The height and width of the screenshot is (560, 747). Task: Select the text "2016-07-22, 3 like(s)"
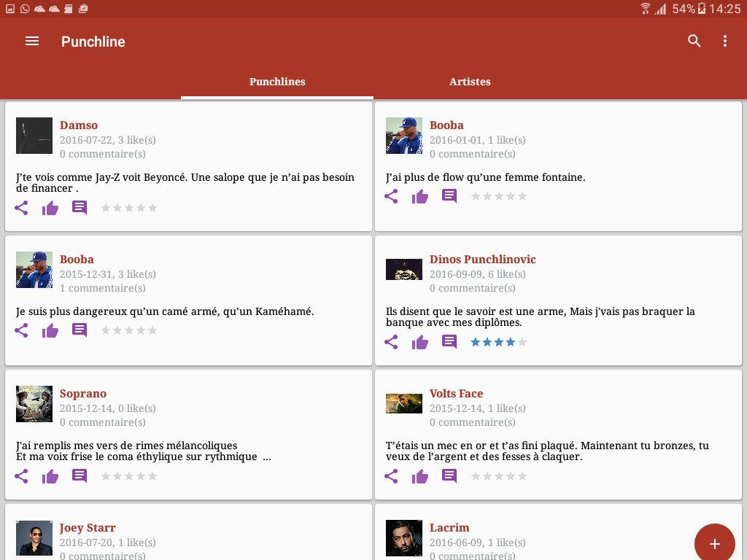(108, 140)
